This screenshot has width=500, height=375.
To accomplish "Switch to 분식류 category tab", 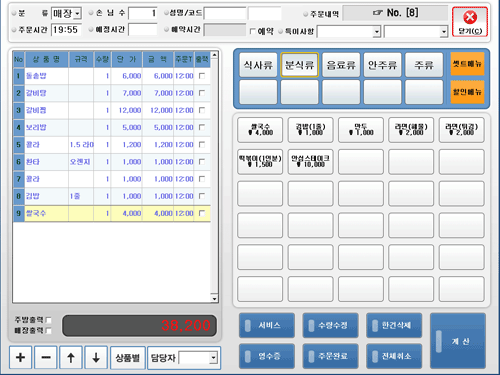I will [x=300, y=65].
